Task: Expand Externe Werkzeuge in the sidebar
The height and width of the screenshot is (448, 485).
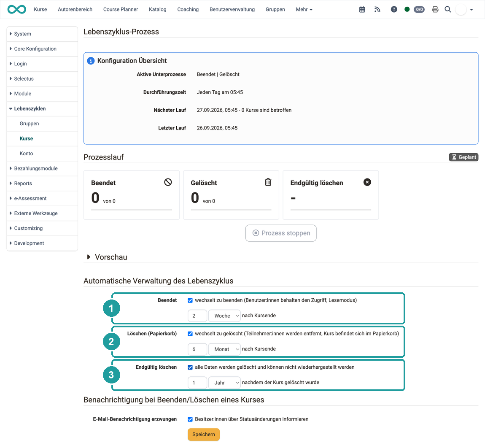Action: (x=42, y=213)
